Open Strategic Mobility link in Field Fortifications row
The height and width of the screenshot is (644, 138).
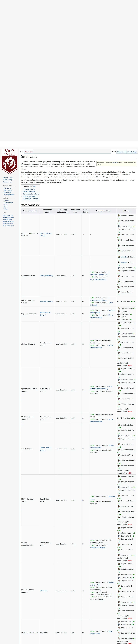pyautogui.click(x=46, y=276)
